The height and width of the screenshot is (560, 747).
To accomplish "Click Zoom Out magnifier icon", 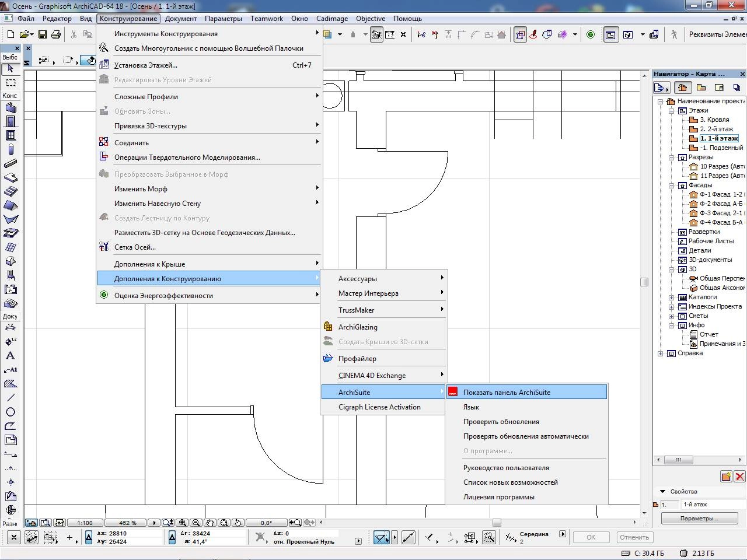I will (x=196, y=523).
